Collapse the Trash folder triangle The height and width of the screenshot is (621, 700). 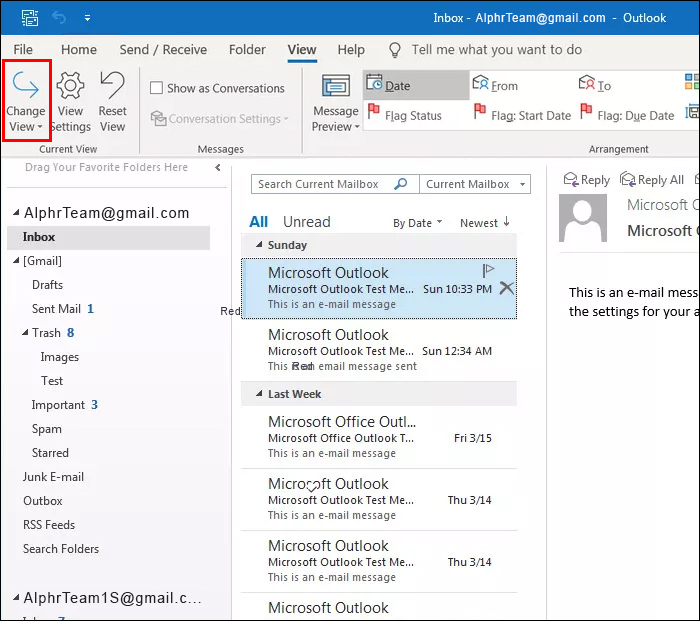(25, 333)
